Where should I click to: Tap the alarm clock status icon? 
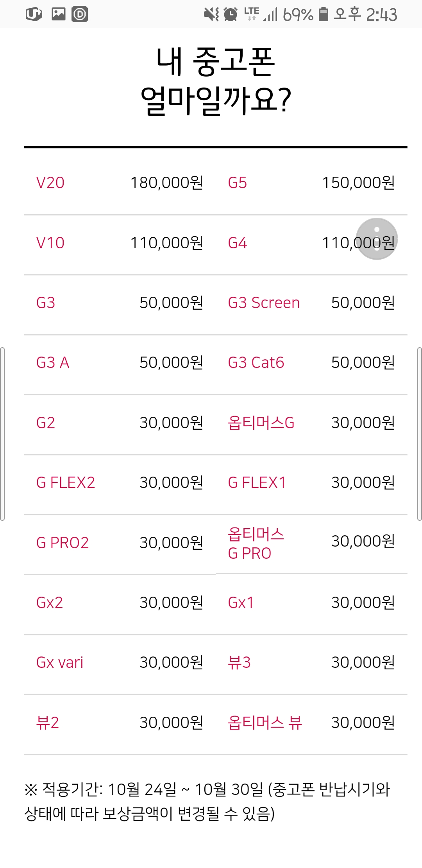click(231, 14)
